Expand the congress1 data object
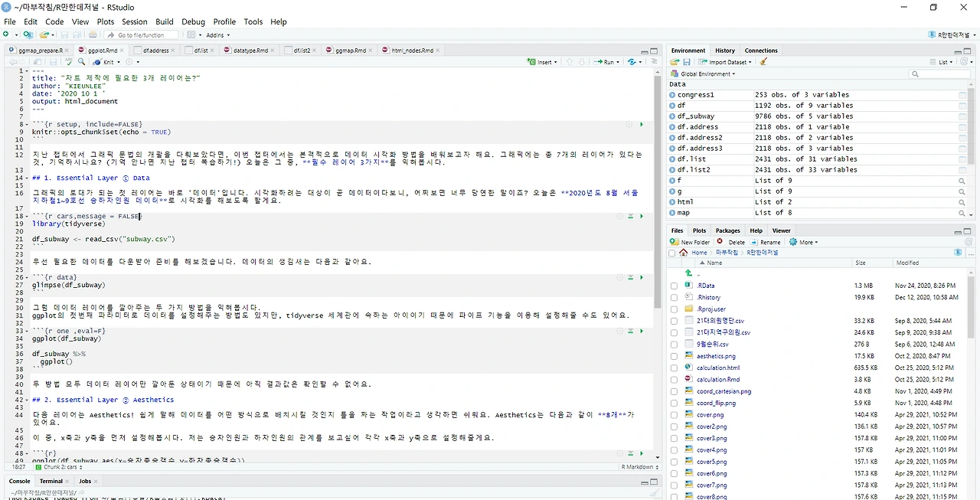This screenshot has height=500, width=980. click(672, 95)
